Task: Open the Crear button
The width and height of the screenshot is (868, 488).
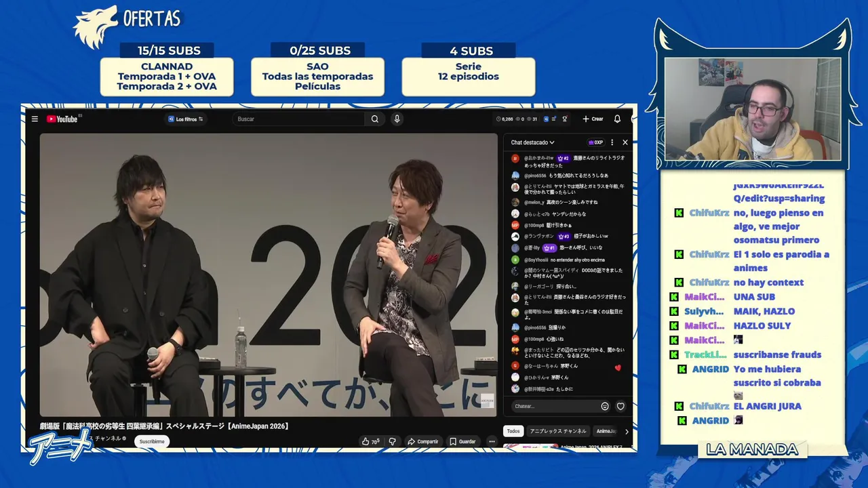Action: (x=593, y=119)
